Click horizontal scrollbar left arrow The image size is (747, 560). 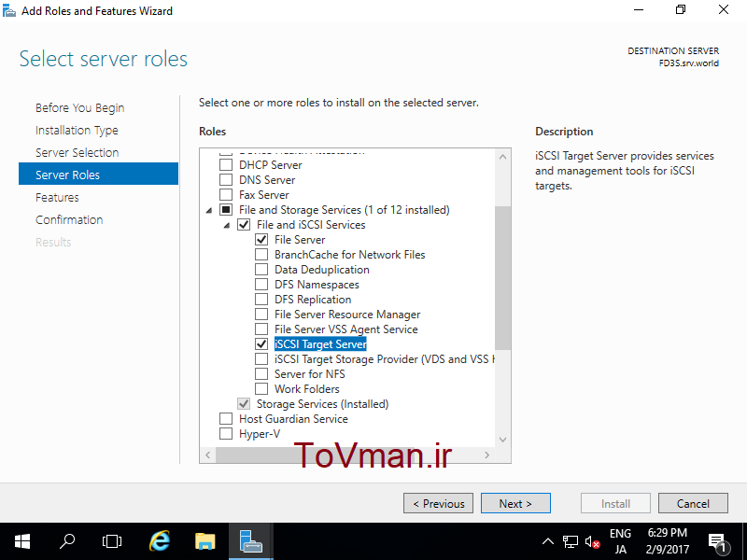207,455
